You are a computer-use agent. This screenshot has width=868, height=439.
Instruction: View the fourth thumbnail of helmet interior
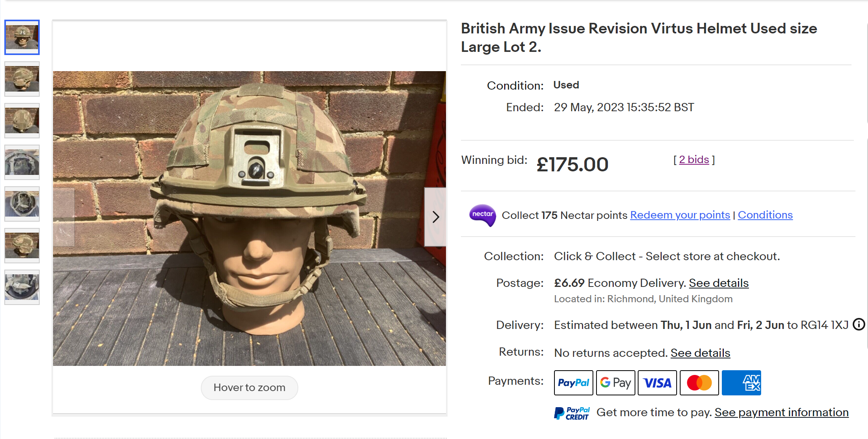pos(22,162)
